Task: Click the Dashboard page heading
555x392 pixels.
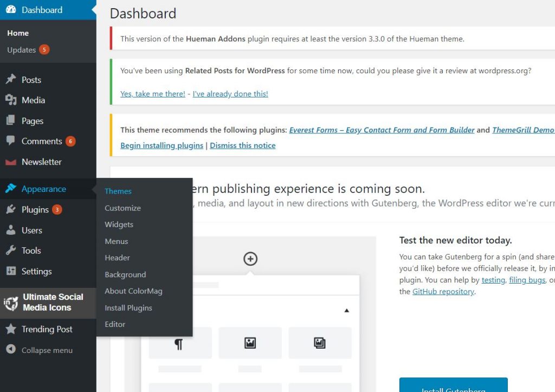Action: pyautogui.click(x=143, y=14)
